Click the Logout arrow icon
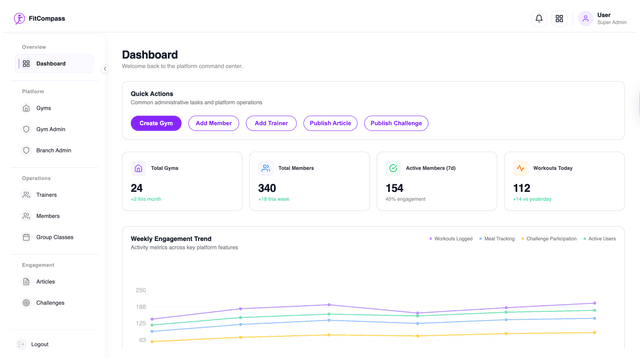This screenshot has height=363, width=640. click(21, 344)
